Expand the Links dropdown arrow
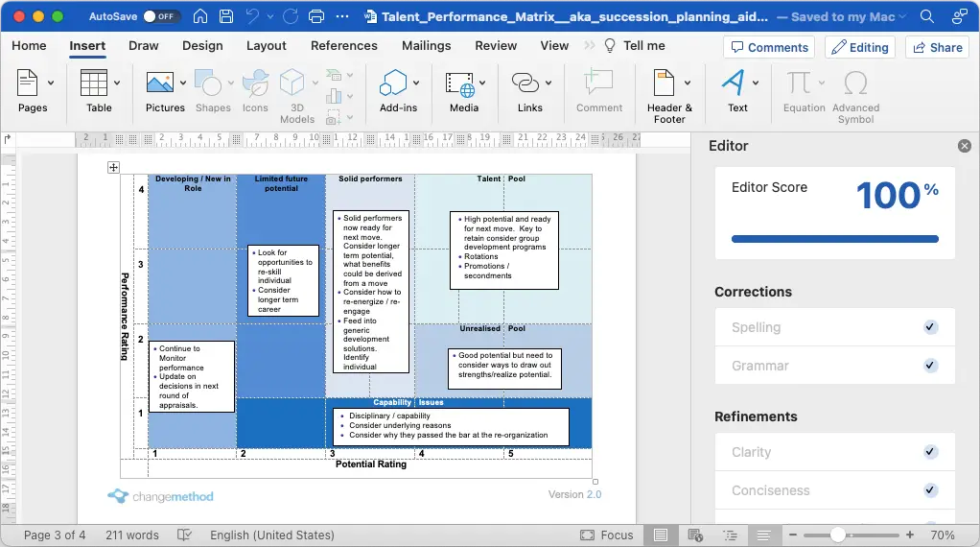The image size is (980, 547). (548, 83)
